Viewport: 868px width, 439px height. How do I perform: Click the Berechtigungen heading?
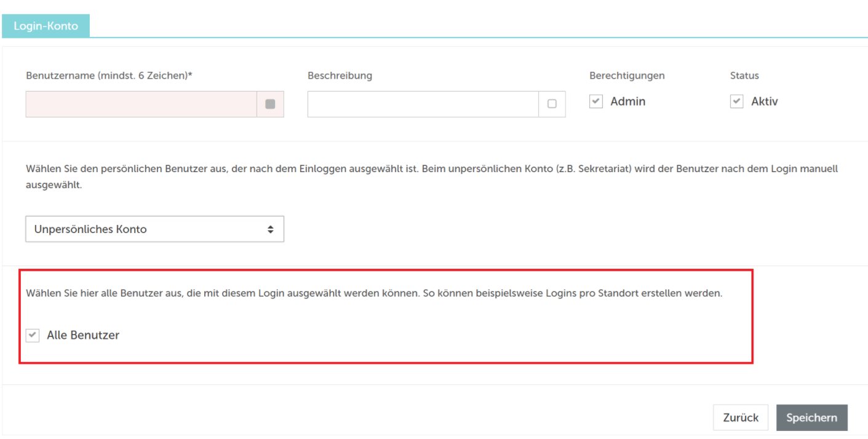pyautogui.click(x=627, y=76)
